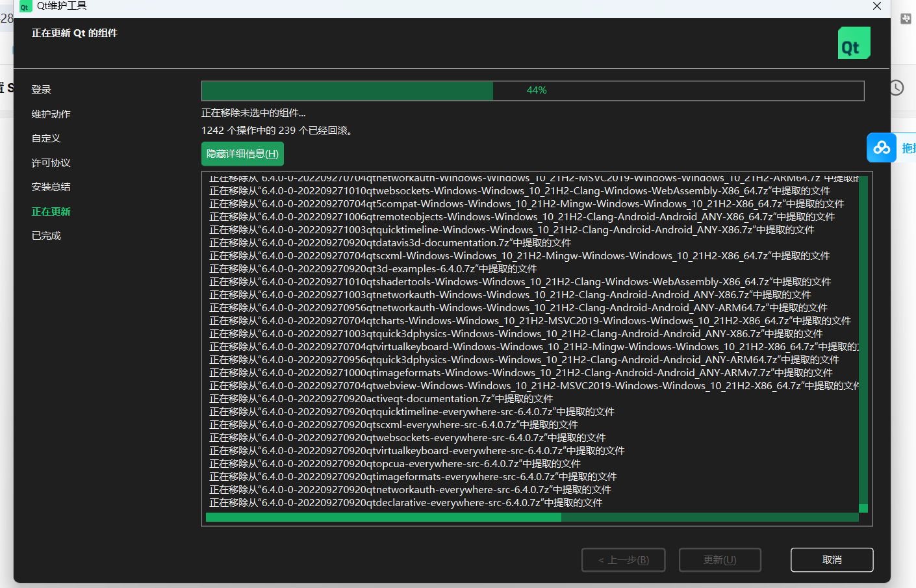Click log line mentioning qtdatavis3d-documentation.7z

pyautogui.click(x=390, y=243)
